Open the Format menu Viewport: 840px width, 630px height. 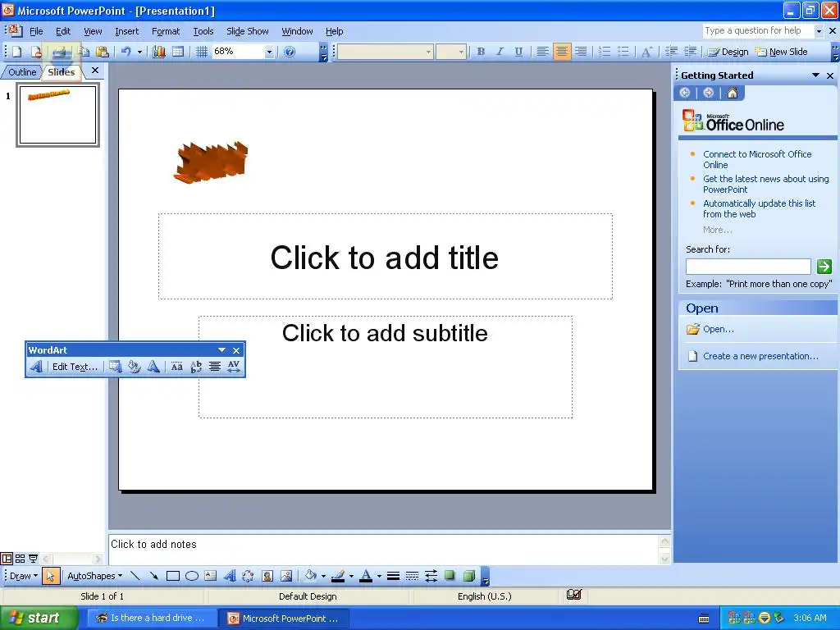(x=166, y=32)
